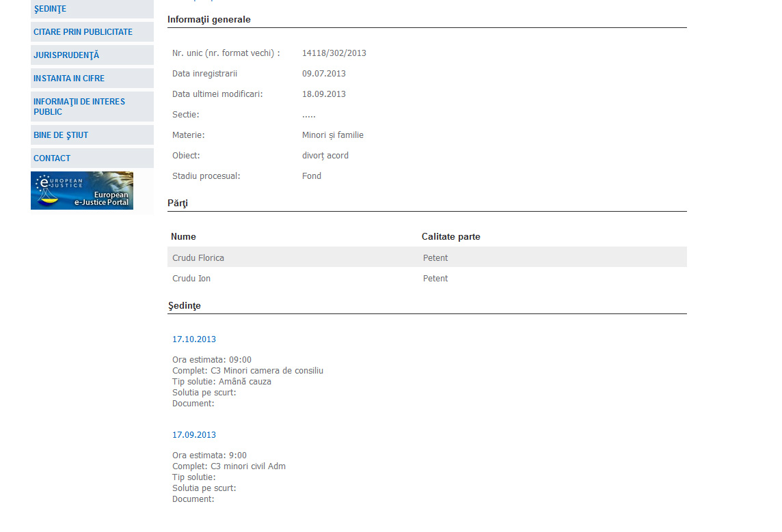The width and height of the screenshot is (782, 532).
Task: Open the 17.09.2013 hearing link
Action: [194, 435]
